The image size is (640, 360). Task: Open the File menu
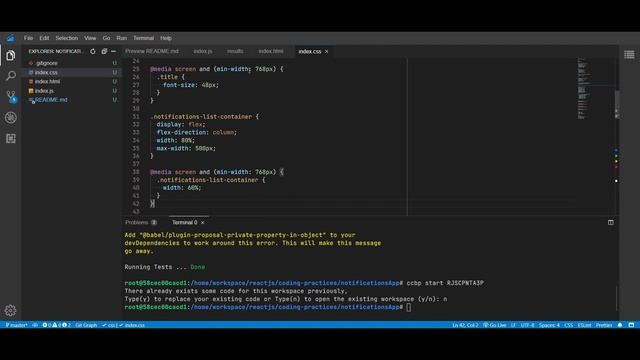(x=28, y=38)
